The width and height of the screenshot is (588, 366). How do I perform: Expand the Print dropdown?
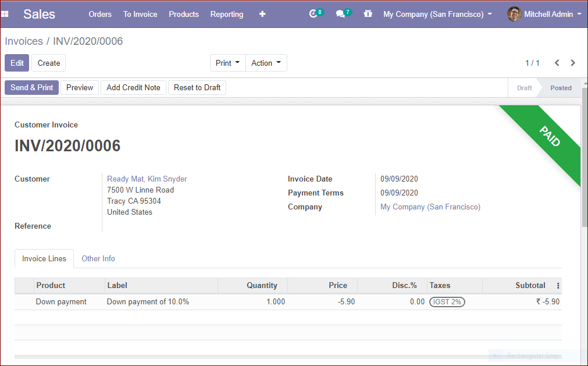tap(227, 63)
